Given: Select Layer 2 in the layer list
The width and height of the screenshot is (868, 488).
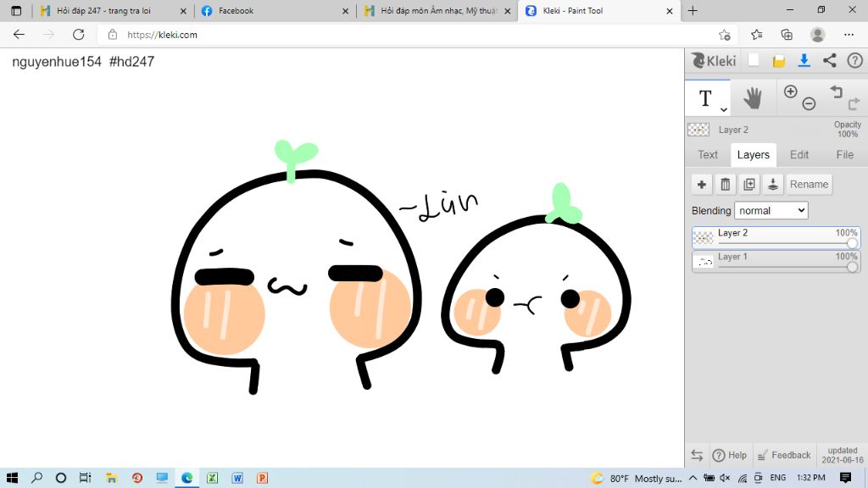Looking at the screenshot, I should click(776, 238).
